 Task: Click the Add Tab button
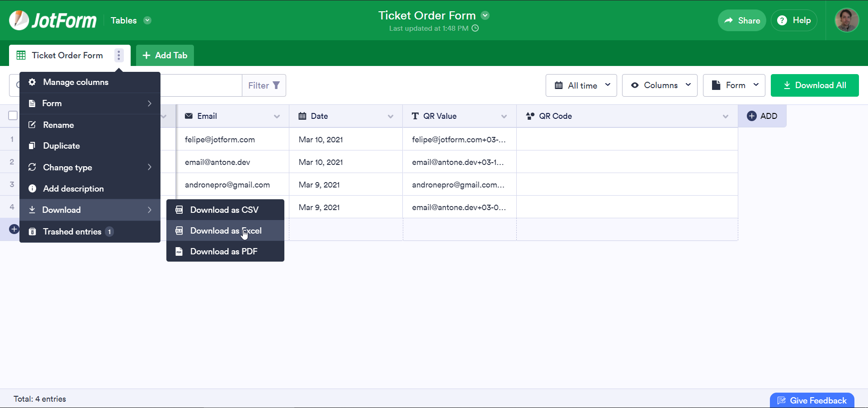point(165,56)
